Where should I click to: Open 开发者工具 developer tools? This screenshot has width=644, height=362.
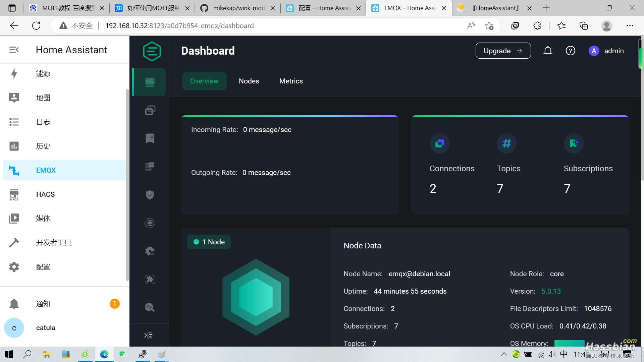[64, 243]
